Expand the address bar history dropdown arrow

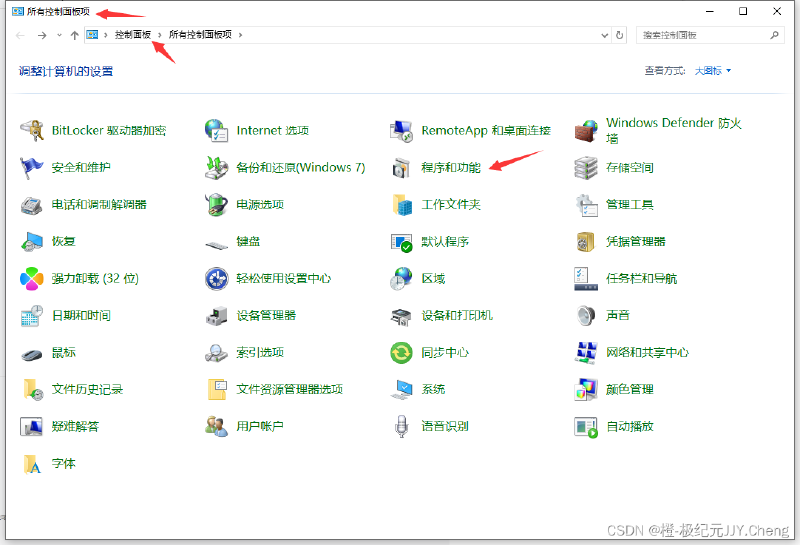(605, 35)
